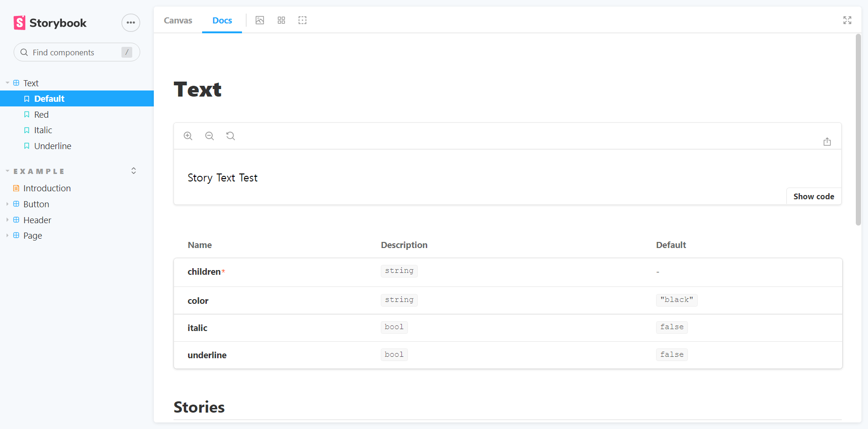Enter full screen mode

click(x=847, y=20)
